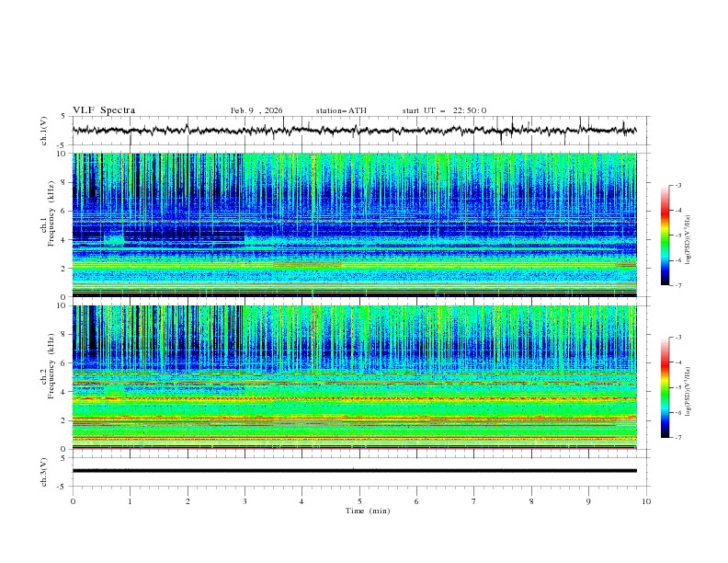Image resolution: width=728 pixels, height=563 pixels.
Task: Click the "3" tick on the time axis
Action: pyautogui.click(x=245, y=501)
